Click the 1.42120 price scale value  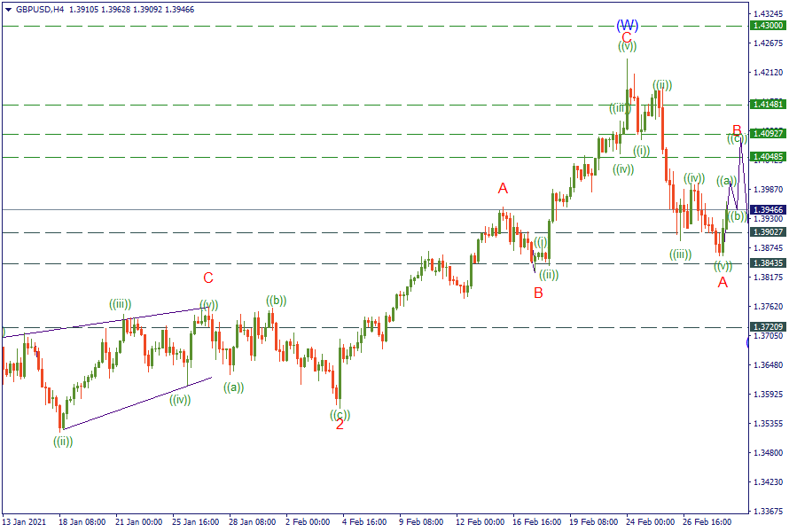(767, 73)
